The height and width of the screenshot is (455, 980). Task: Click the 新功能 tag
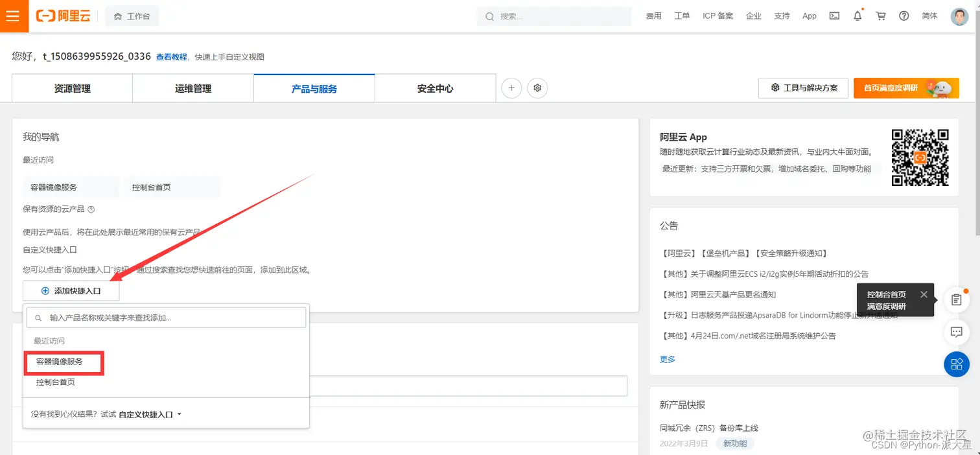[735, 443]
